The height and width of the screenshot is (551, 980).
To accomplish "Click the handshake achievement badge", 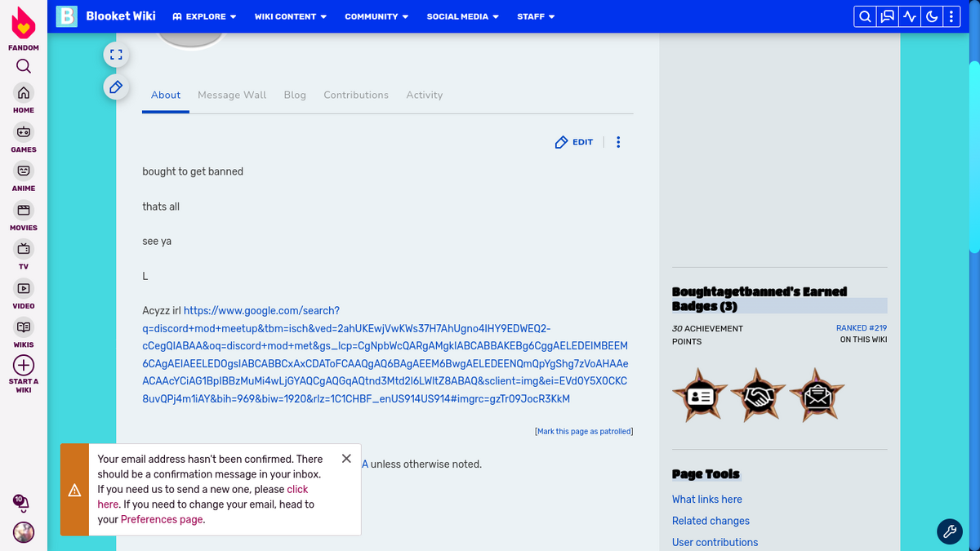I will coord(757,394).
